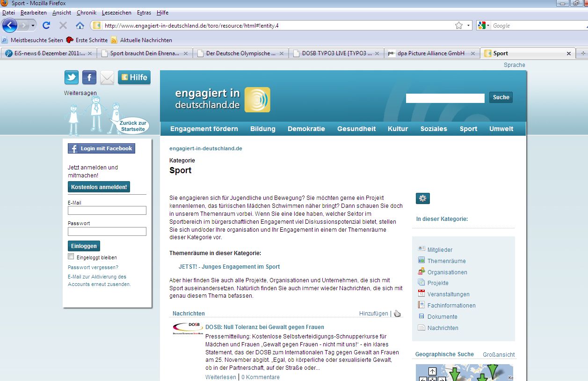Switch to Sport braucht Dein Ehrenamt tab

(x=145, y=53)
